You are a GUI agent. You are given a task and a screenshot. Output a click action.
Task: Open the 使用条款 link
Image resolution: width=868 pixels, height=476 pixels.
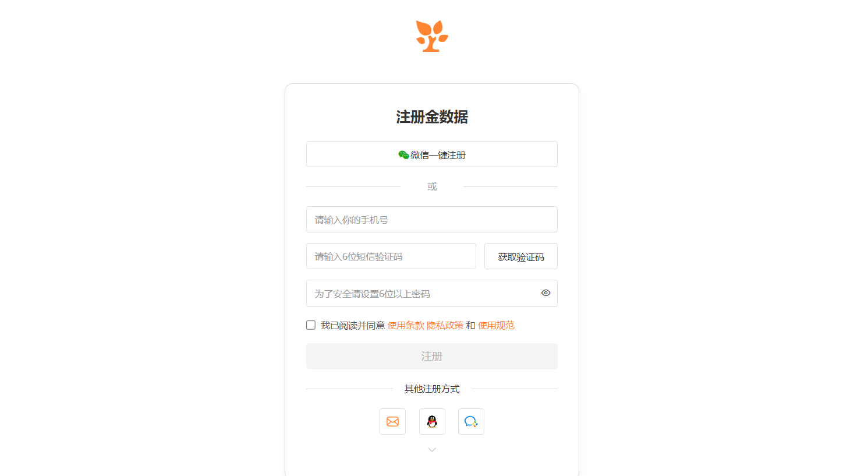[406, 325]
